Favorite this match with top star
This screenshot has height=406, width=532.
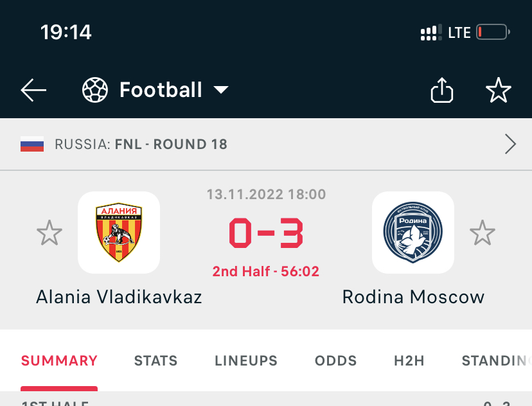pyautogui.click(x=498, y=91)
